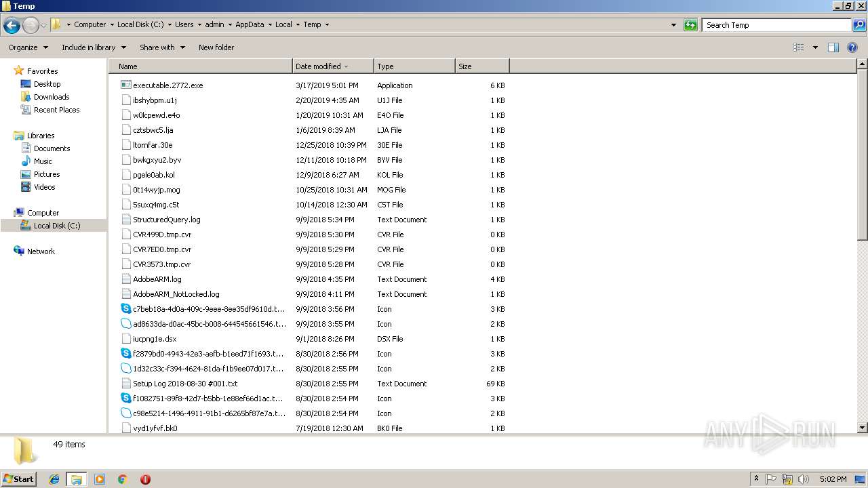Screen dimensions: 868x488
Task: Open the Music library
Action: click(x=43, y=161)
